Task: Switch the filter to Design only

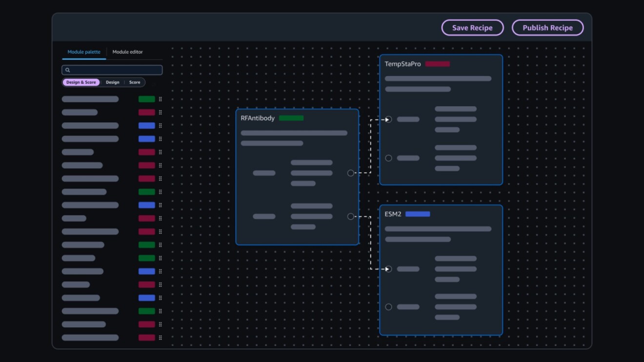Action: pyautogui.click(x=113, y=82)
